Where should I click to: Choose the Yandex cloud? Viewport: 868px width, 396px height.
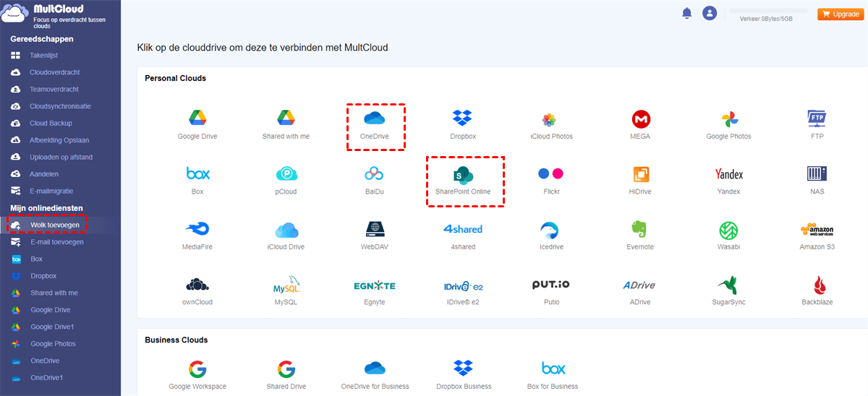click(728, 174)
